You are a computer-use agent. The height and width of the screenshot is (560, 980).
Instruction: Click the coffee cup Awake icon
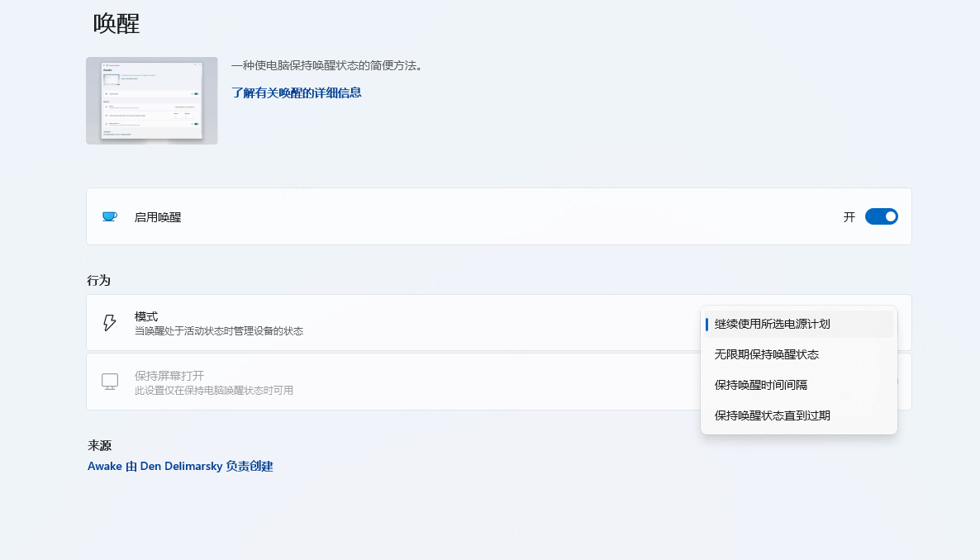pyautogui.click(x=109, y=217)
